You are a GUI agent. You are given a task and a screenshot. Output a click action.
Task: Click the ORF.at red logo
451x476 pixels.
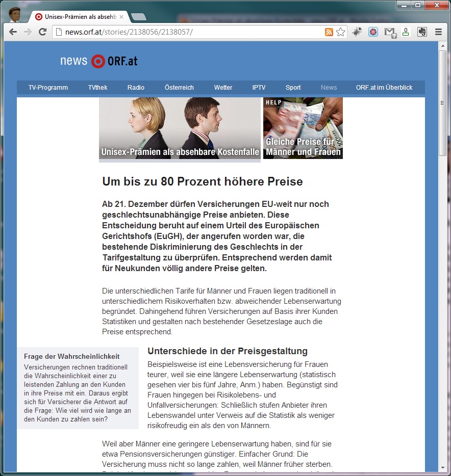tap(98, 61)
